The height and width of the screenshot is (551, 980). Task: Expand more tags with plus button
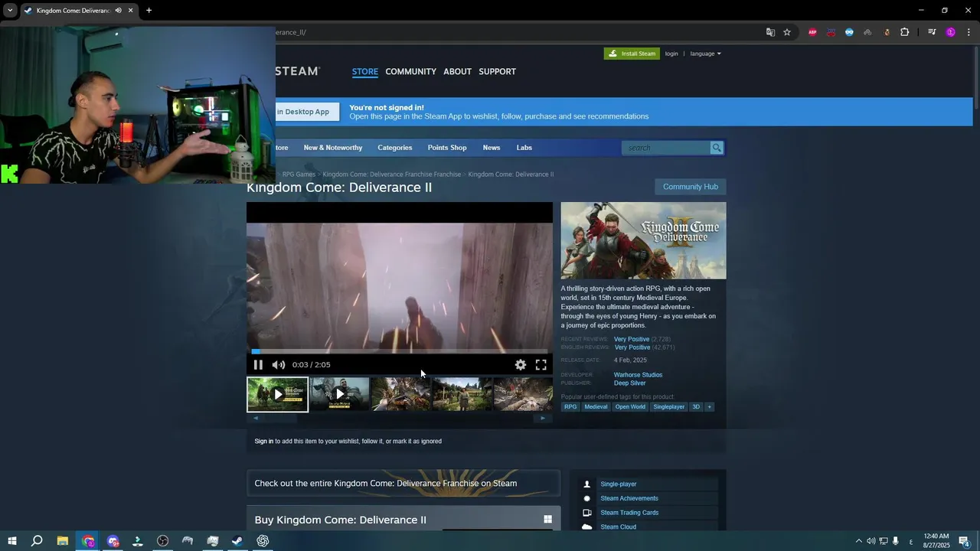pyautogui.click(x=709, y=407)
